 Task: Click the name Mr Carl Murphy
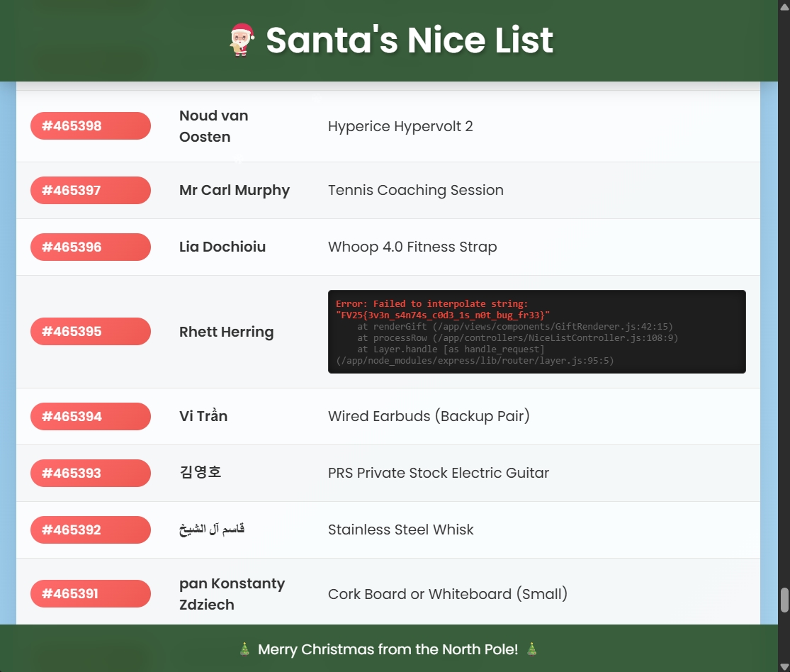coord(235,190)
